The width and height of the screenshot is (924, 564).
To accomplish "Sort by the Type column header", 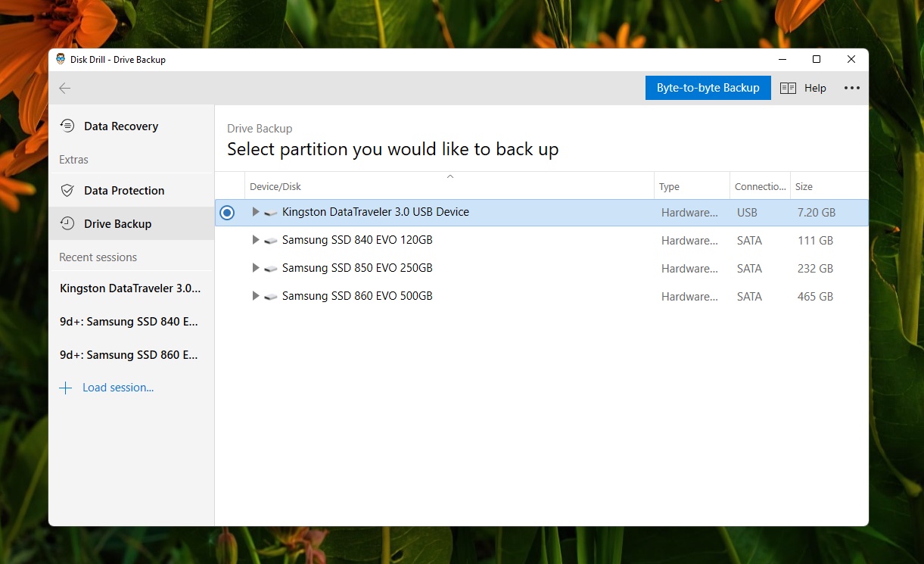I will pos(692,186).
